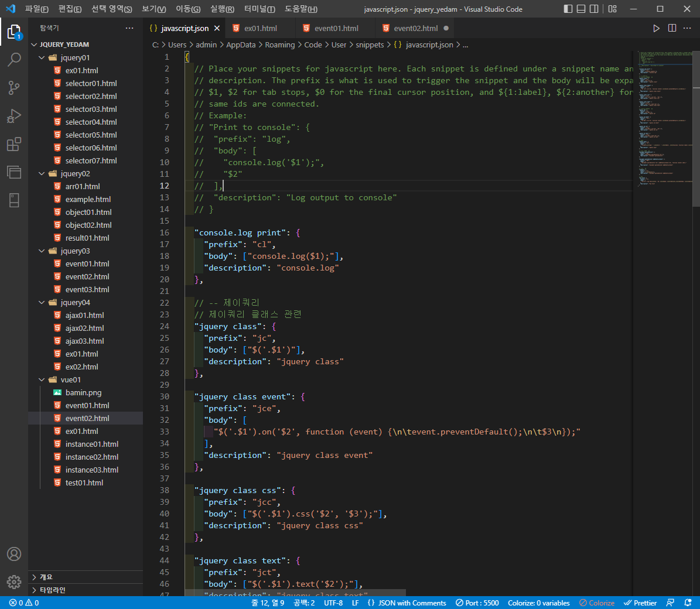Open Run and Debug view
This screenshot has width=700, height=609.
(14, 116)
